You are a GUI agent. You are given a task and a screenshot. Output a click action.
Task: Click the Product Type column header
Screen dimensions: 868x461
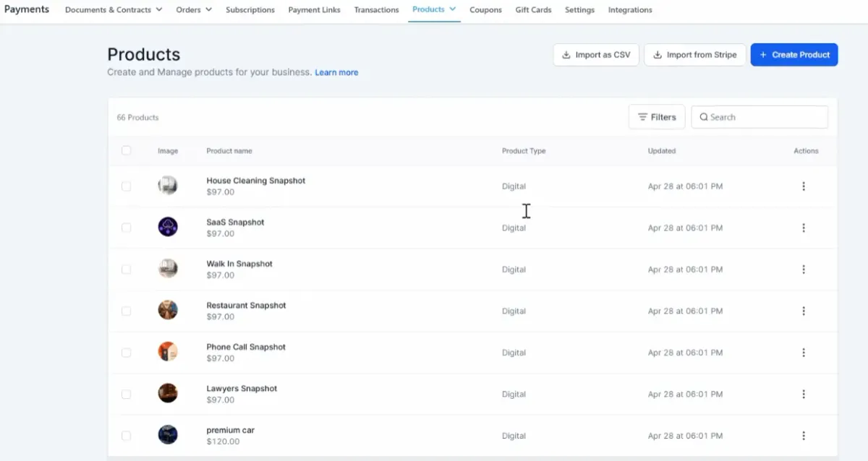(x=524, y=151)
